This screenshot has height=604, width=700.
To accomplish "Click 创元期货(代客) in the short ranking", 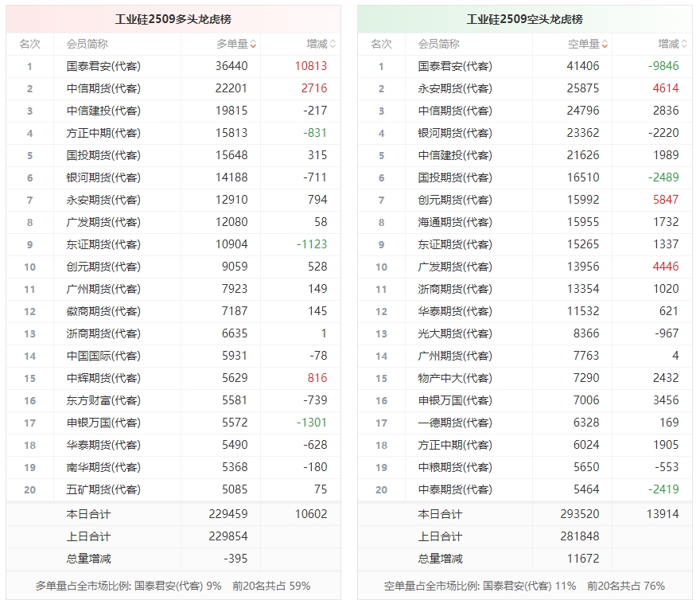I will point(455,201).
